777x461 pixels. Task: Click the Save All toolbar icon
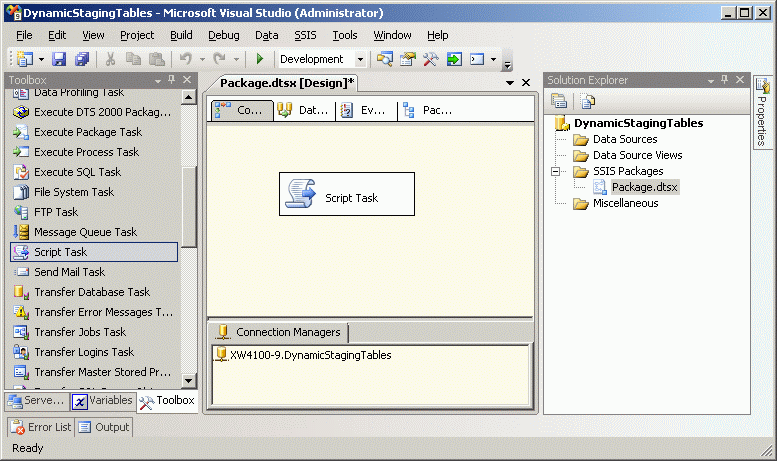coord(82,59)
